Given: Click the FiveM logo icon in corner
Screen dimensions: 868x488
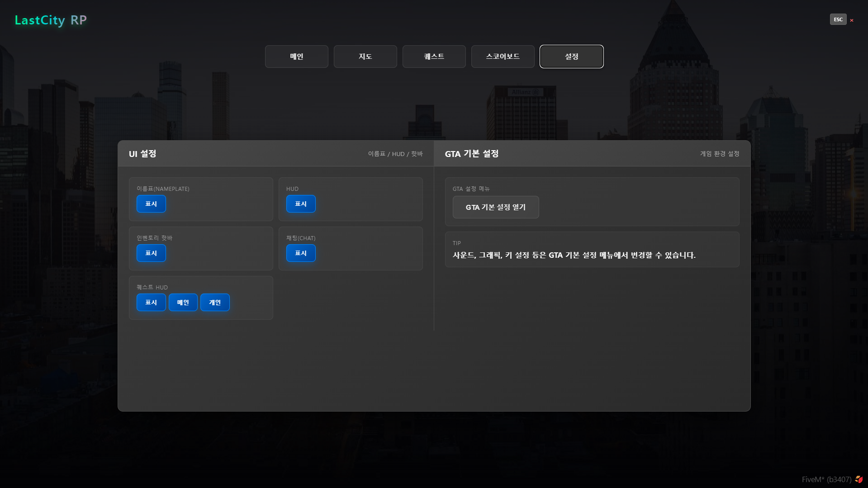Looking at the screenshot, I should point(859,479).
